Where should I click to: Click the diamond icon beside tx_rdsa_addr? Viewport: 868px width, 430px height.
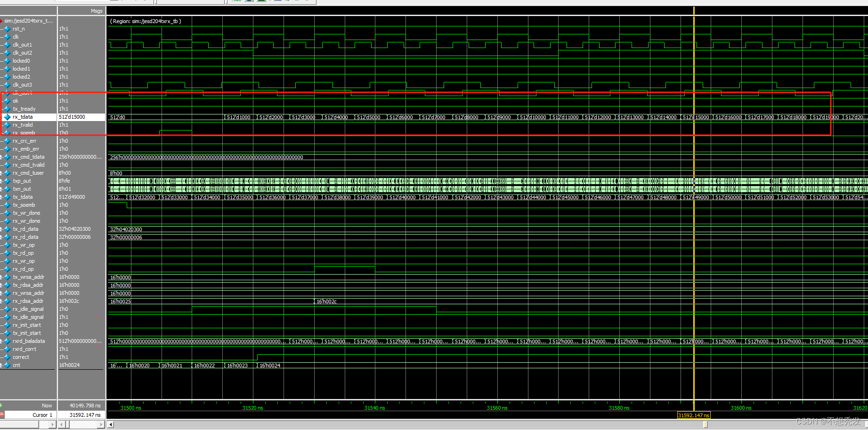pyautogui.click(x=8, y=285)
